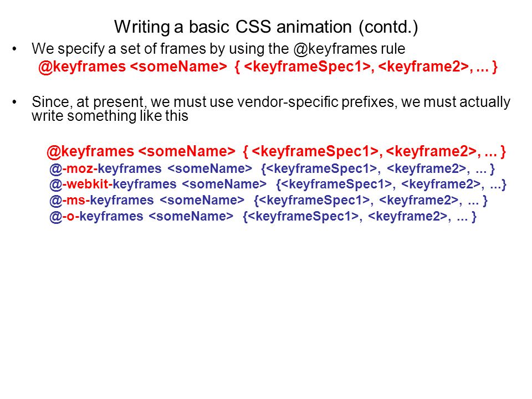Screen dimensions: 532x399
Task: Click the '@-webkit-keyframes' line
Action: point(278,184)
